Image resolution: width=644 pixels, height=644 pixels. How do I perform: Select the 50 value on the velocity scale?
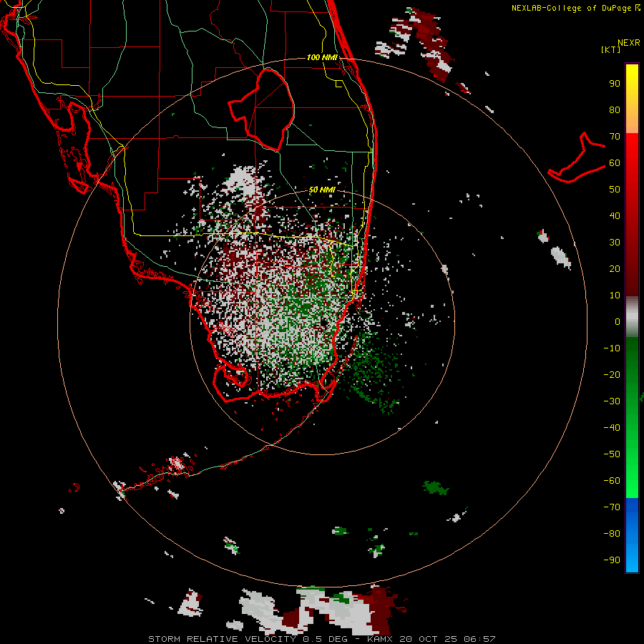click(x=615, y=190)
